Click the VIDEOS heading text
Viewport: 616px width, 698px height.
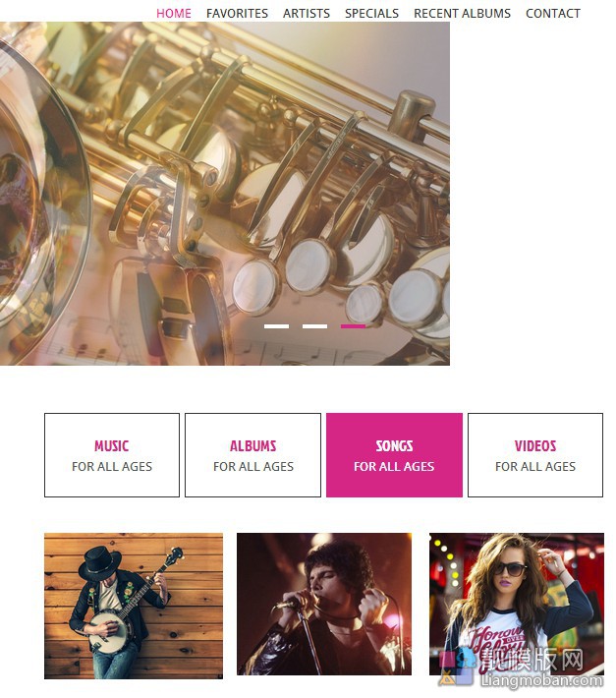[x=535, y=446]
